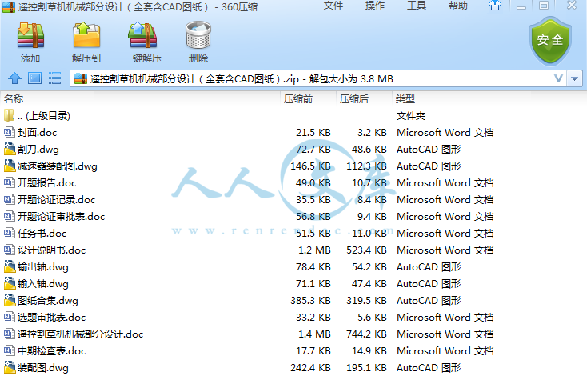The image size is (587, 392).
Task: Select the file name 任务书.doc
Action: pos(42,234)
